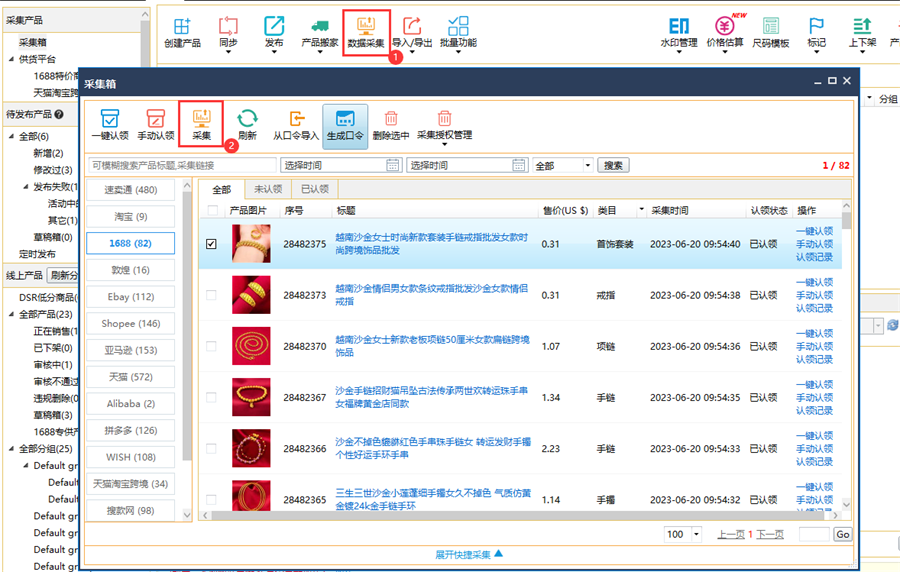Collapse 发布失败 tree node
Viewport: 900px width, 572px height.
[x=26, y=187]
